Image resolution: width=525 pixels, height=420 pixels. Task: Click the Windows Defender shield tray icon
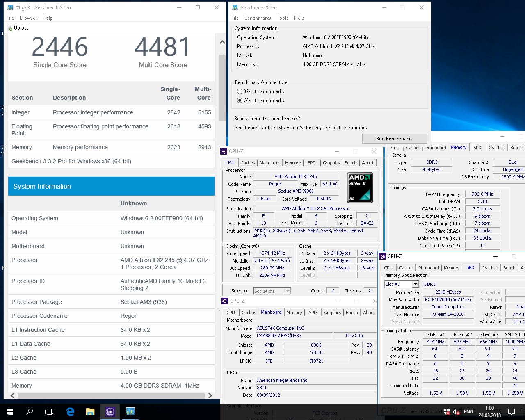447,411
